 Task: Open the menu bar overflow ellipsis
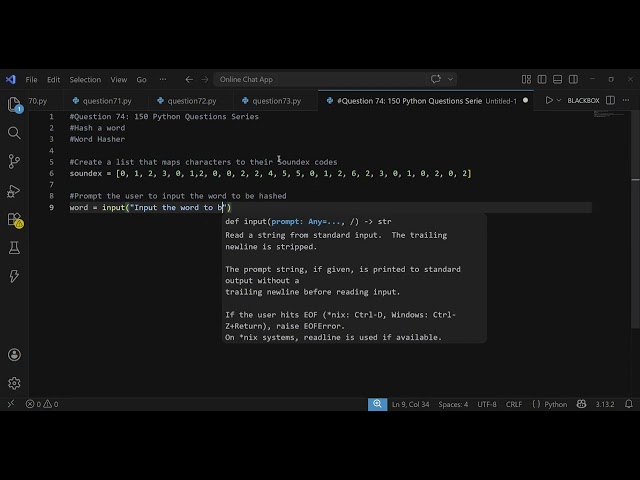point(163,79)
